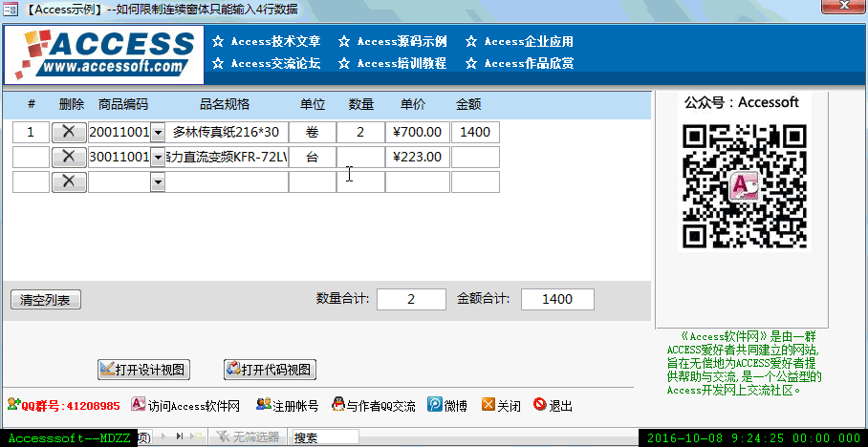Click the form icon in the title bar

click(x=10, y=9)
